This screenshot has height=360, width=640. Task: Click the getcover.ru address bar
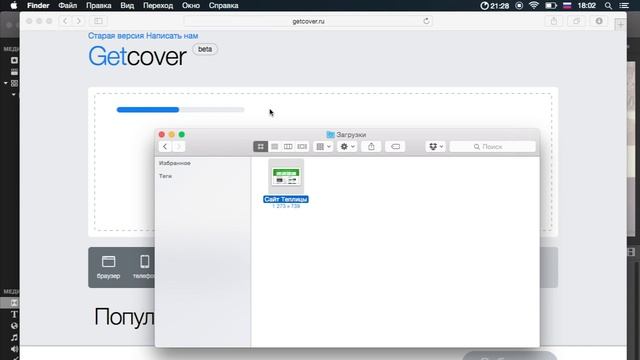click(308, 21)
